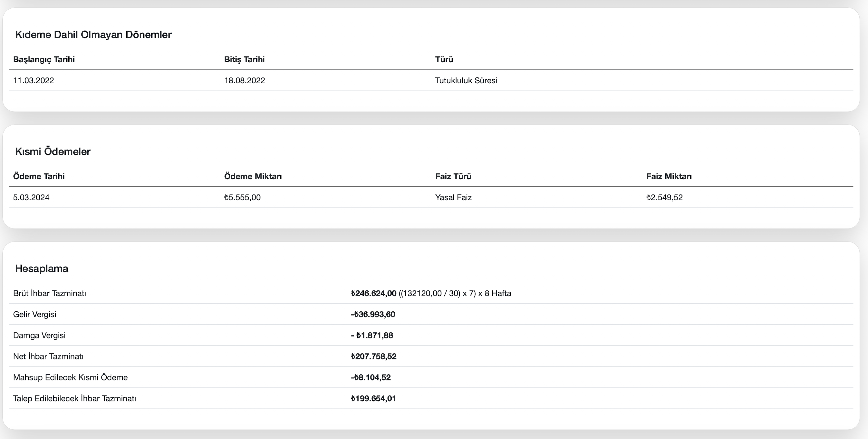Click the 'Faiz Miktarı' column header

(669, 177)
